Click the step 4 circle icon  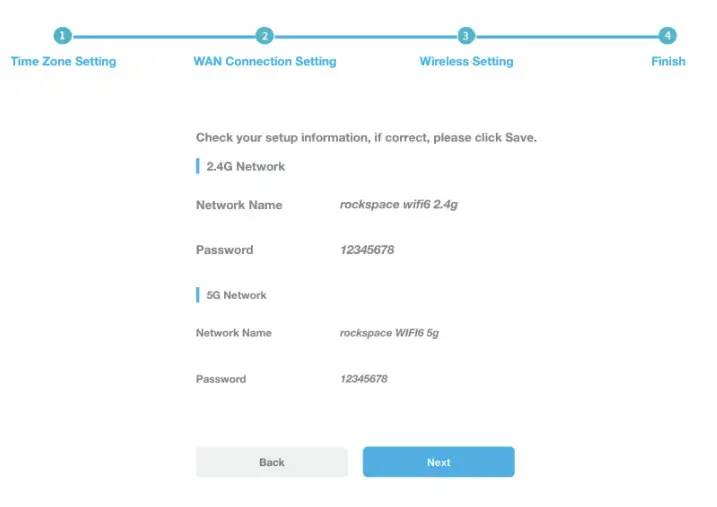click(x=668, y=36)
